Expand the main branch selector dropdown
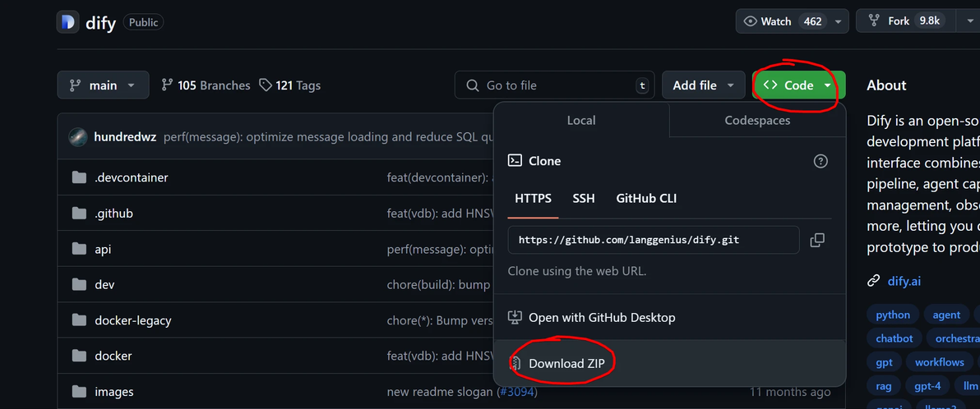The image size is (980, 409). [x=103, y=85]
